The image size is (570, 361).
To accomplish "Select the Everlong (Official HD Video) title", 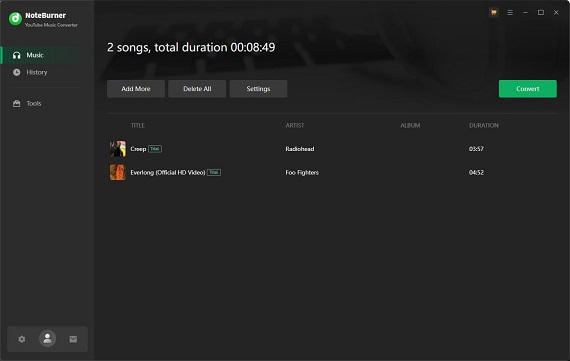I will 168,173.
